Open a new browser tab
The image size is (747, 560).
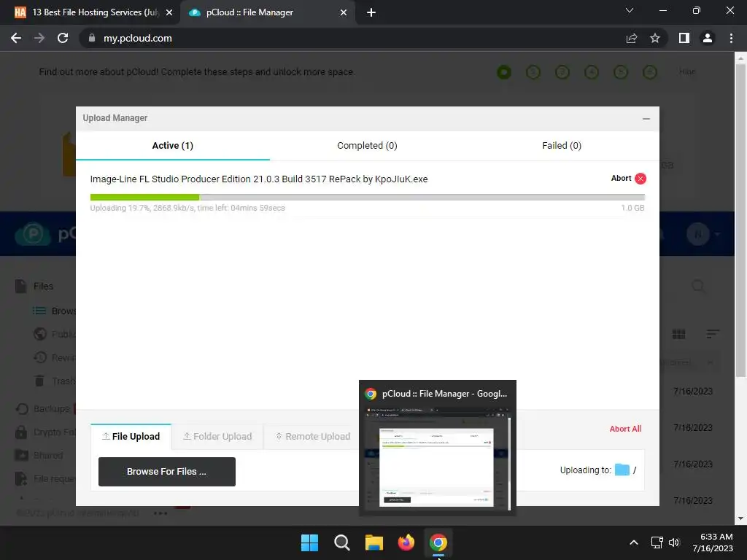[x=371, y=12]
